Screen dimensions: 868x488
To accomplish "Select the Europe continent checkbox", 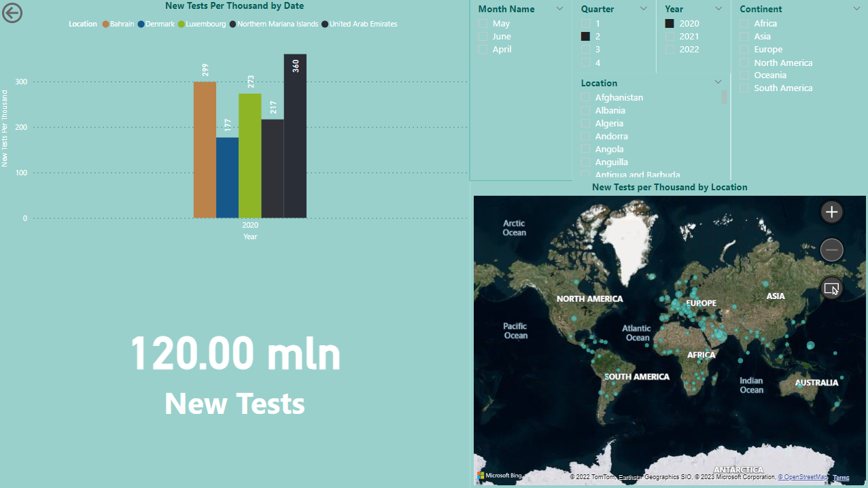I will click(x=744, y=49).
